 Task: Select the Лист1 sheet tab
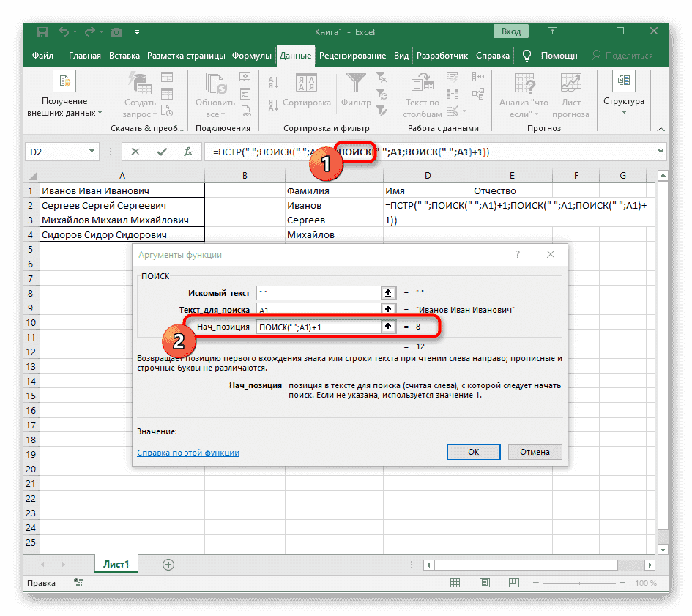tap(116, 564)
